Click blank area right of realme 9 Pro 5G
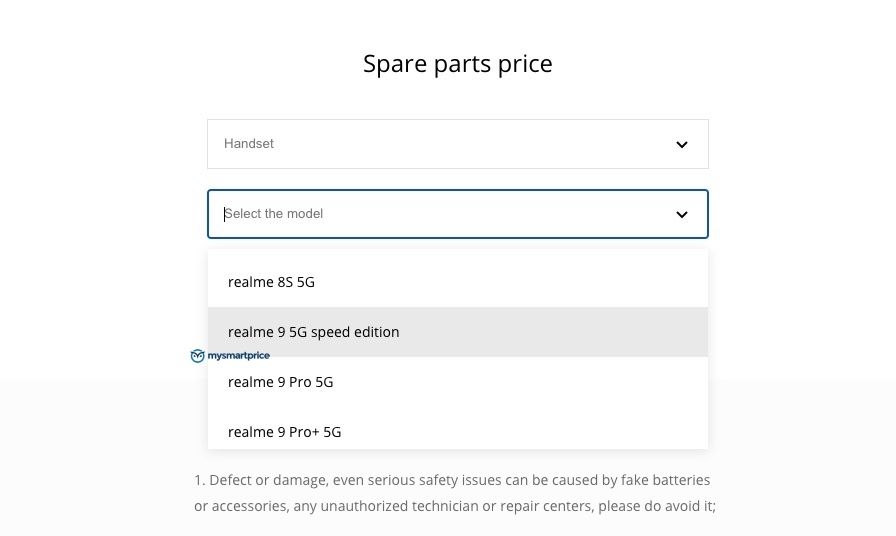The width and height of the screenshot is (896, 536). pos(520,382)
